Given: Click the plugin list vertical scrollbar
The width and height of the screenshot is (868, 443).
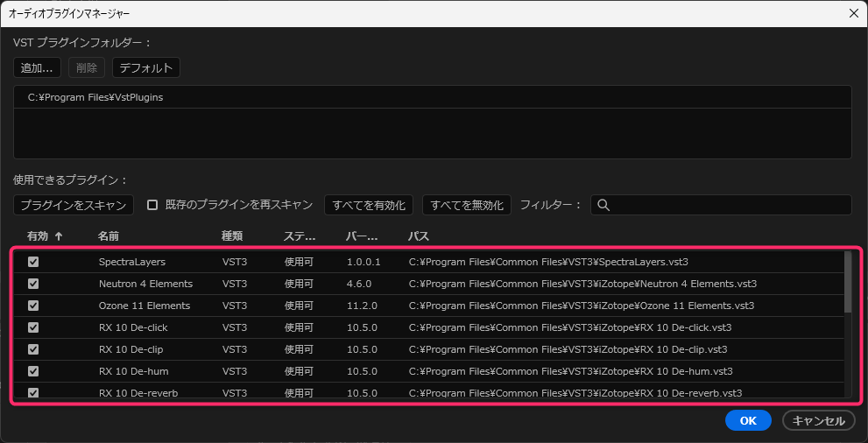Looking at the screenshot, I should 847,282.
